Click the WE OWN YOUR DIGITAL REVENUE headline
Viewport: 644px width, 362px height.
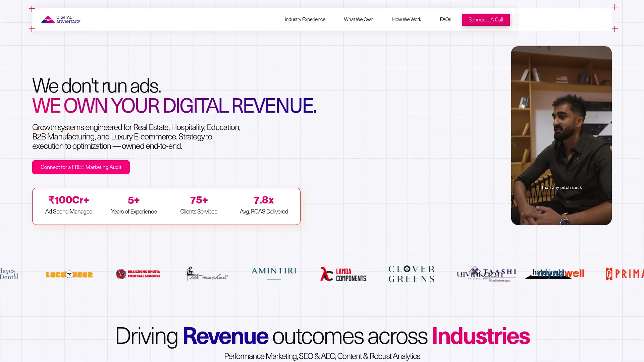click(x=174, y=106)
